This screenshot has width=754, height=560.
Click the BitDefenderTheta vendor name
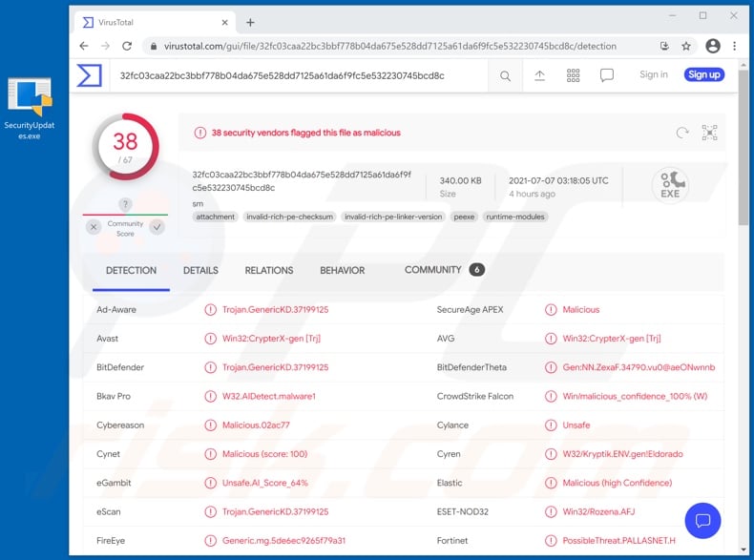pos(471,367)
